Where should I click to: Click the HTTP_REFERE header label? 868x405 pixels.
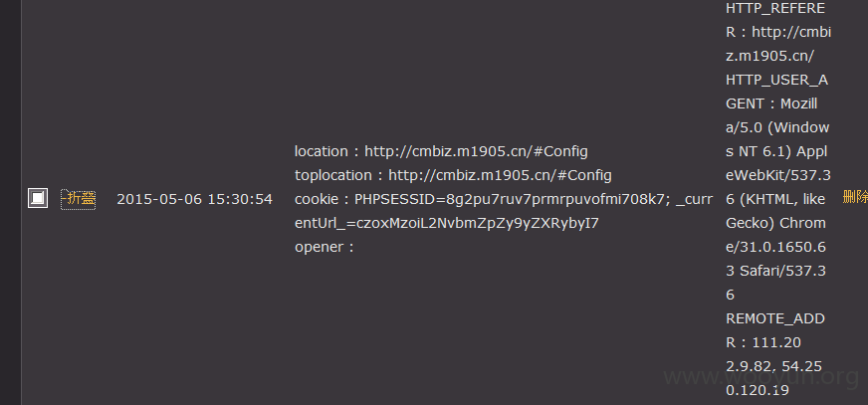click(x=775, y=8)
